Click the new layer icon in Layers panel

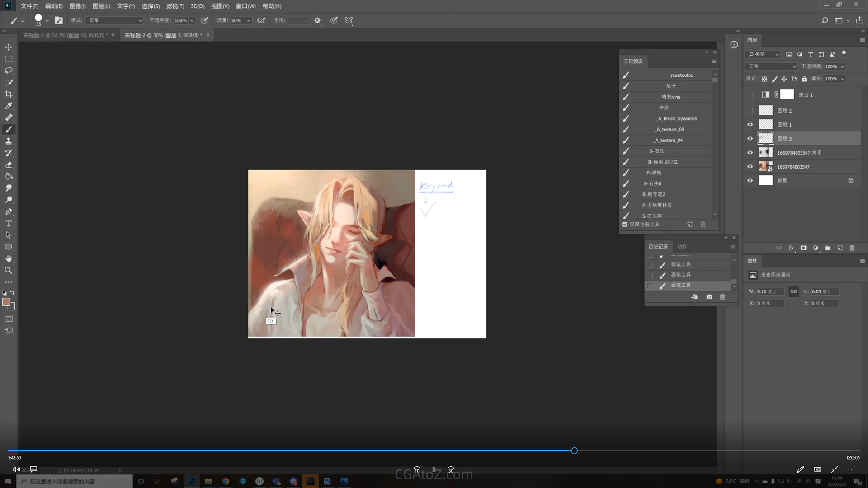click(840, 248)
